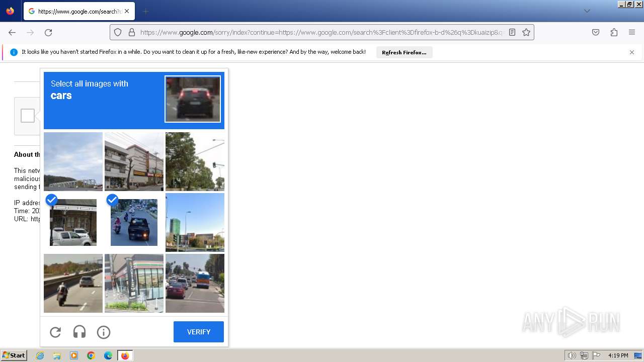Launch Google Chrome from taskbar
644x362 pixels.
91,355
